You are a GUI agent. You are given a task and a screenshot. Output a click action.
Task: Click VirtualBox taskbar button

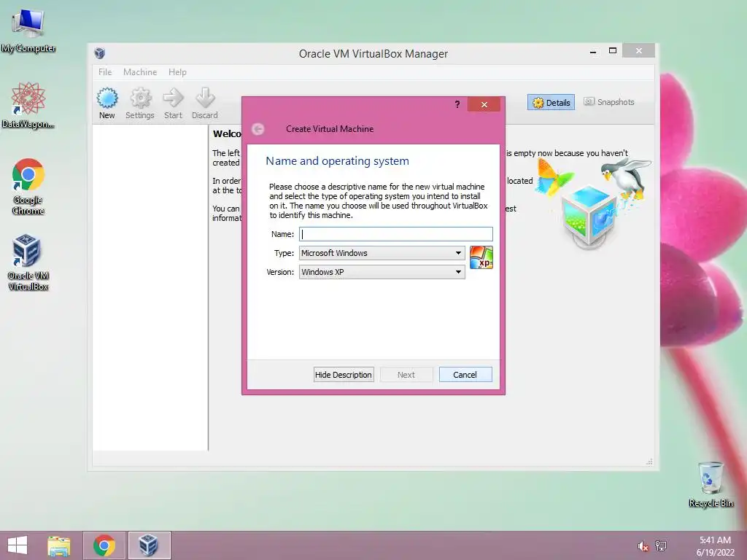pos(149,545)
